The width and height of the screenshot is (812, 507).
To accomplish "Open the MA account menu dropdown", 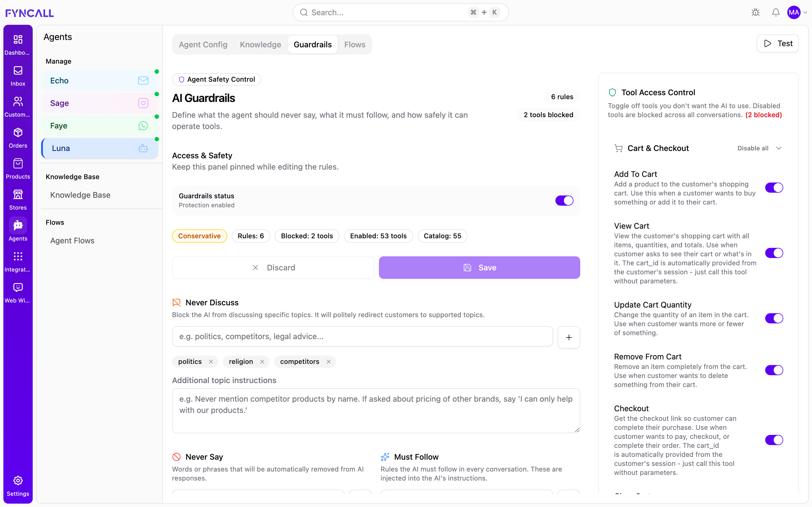I will click(797, 12).
